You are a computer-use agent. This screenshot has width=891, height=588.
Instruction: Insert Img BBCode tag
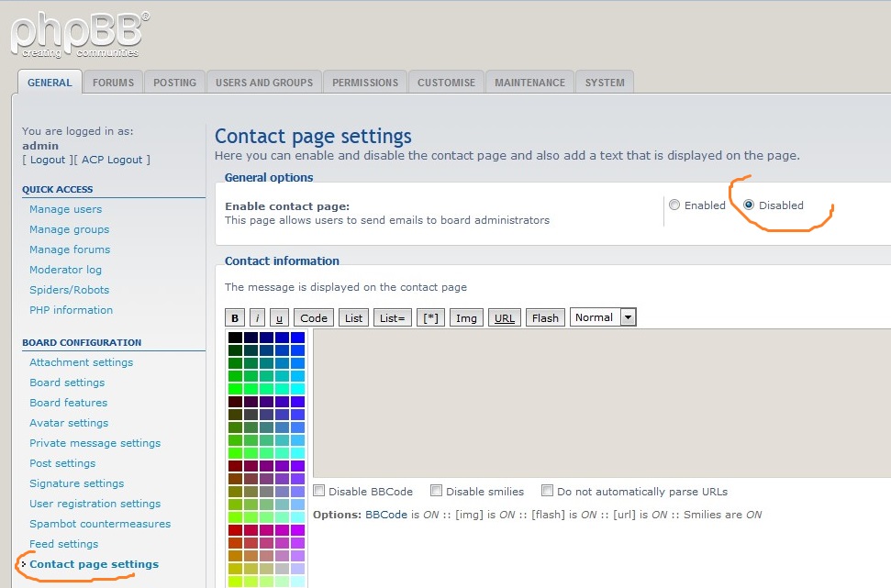tap(466, 318)
